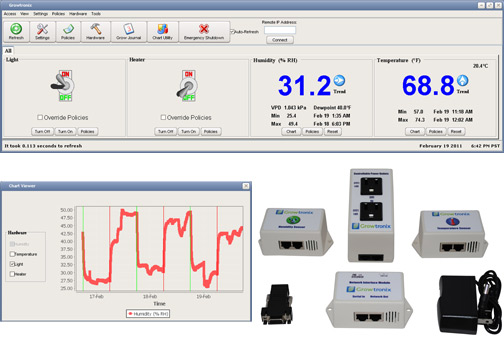Click the 68.8 temperature reading
This screenshot has height=361, width=504.
[428, 86]
